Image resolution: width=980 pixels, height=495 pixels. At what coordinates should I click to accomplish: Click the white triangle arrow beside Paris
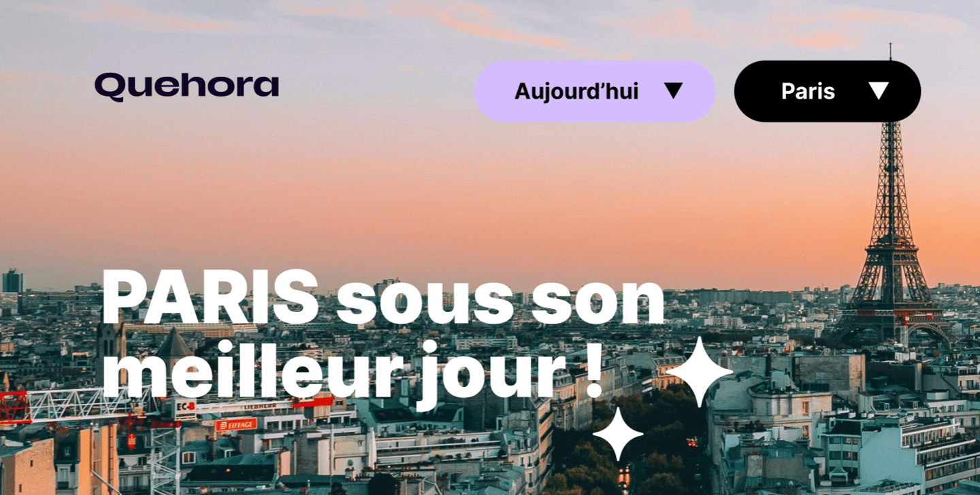(879, 90)
